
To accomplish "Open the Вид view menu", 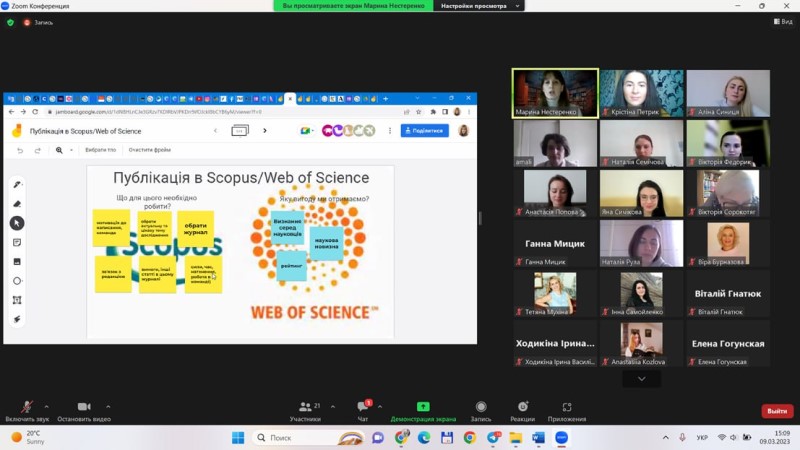I will click(783, 21).
